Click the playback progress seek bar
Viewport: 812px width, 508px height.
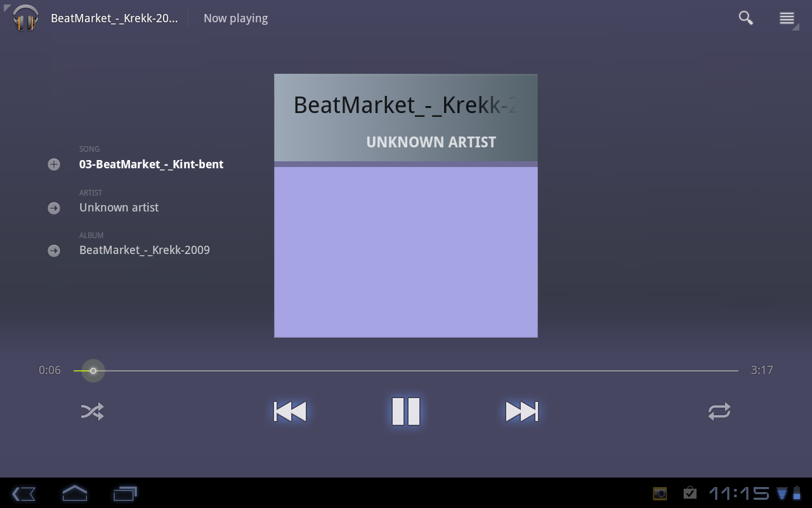click(x=406, y=370)
